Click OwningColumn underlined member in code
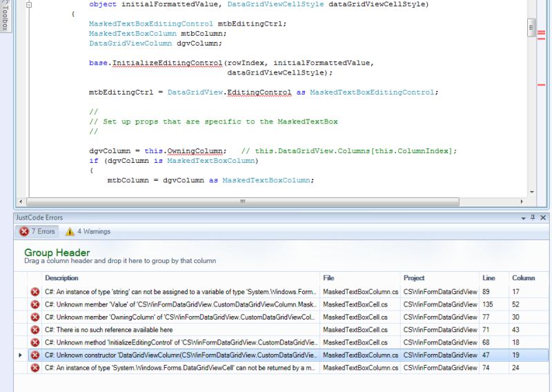 pyautogui.click(x=195, y=151)
